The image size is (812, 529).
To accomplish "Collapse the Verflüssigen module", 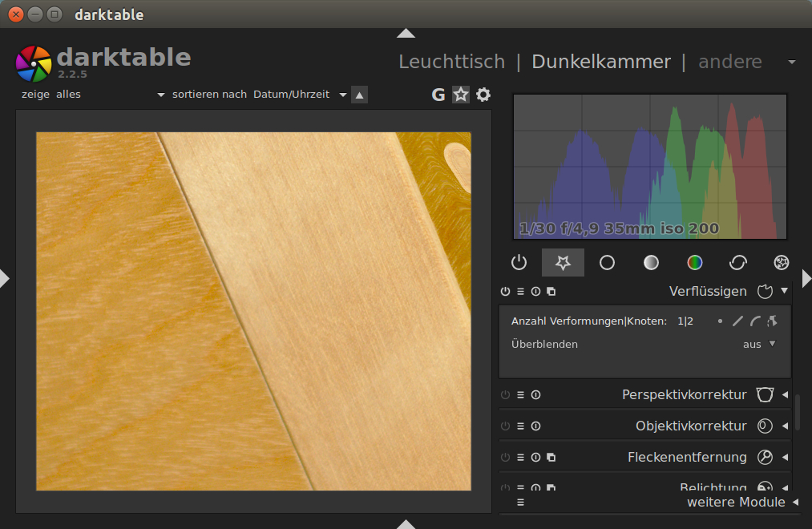I will click(x=785, y=291).
